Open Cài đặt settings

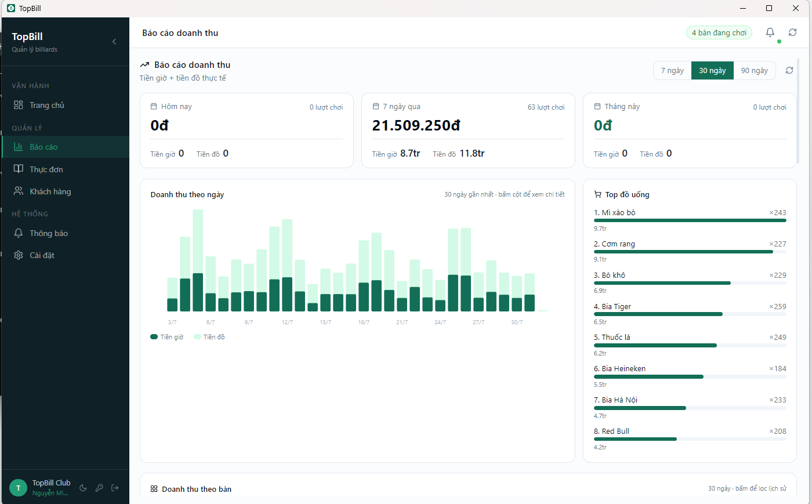pyautogui.click(x=66, y=255)
